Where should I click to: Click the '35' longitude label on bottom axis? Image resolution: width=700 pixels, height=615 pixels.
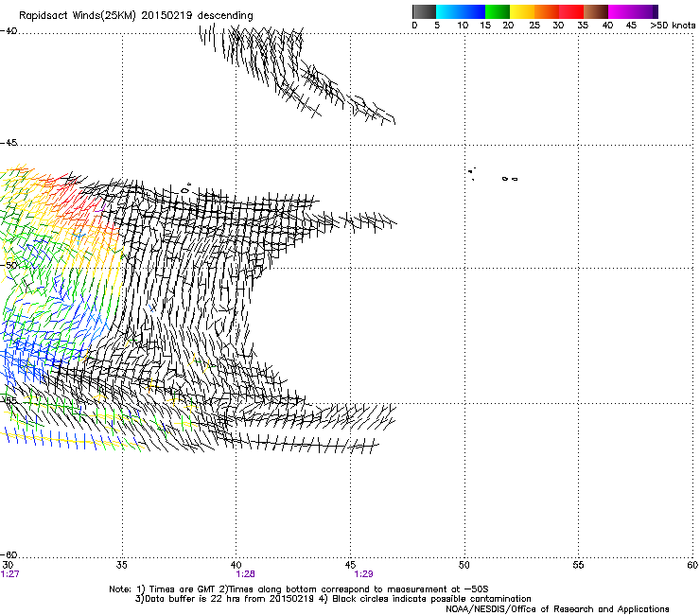pos(121,565)
